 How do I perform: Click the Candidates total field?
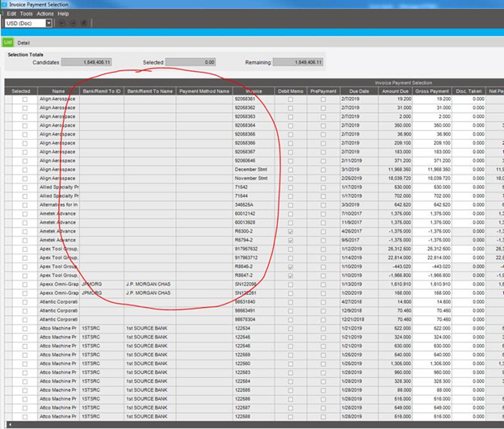click(x=86, y=62)
